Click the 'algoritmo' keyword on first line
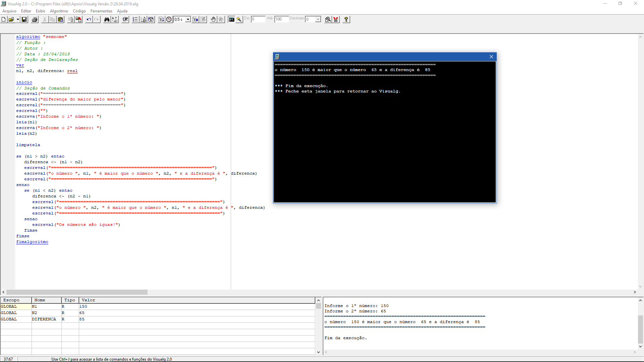The width and height of the screenshot is (644, 362). [28, 37]
